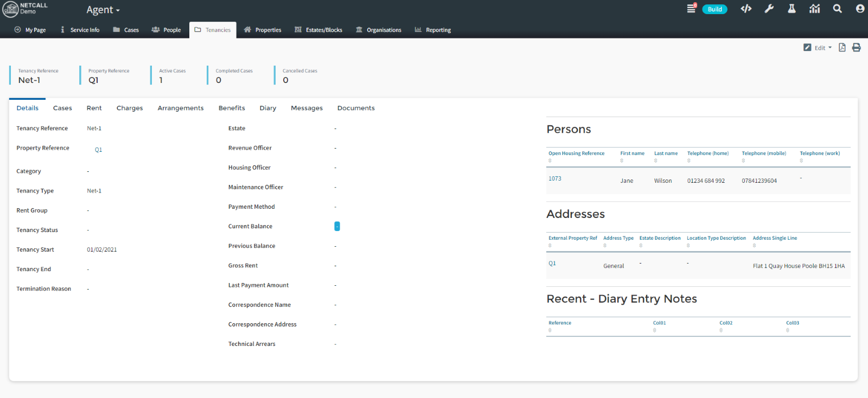The width and height of the screenshot is (868, 398).
Task: Follow the Q1 property reference link
Action: [98, 150]
